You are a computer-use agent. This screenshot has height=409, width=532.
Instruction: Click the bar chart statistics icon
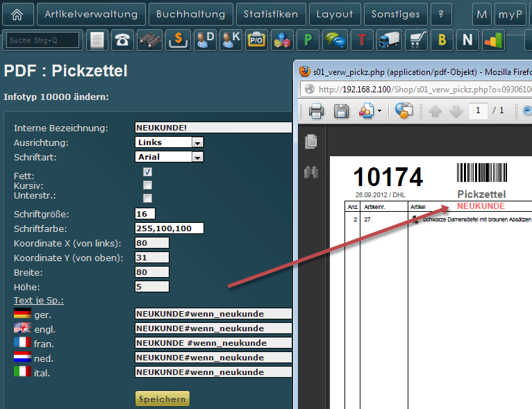point(494,40)
